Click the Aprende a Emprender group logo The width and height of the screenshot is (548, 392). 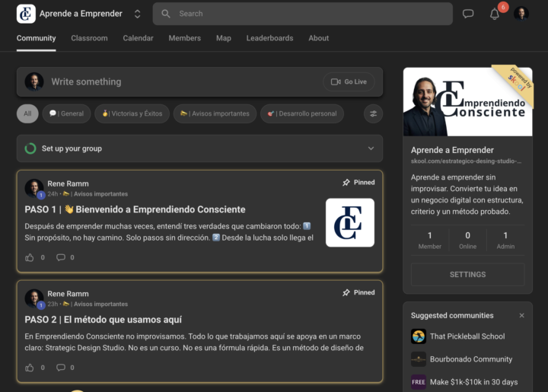(x=26, y=14)
